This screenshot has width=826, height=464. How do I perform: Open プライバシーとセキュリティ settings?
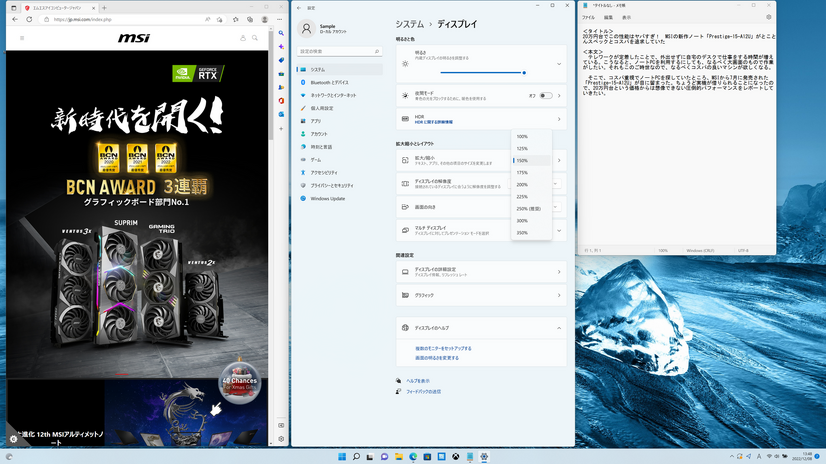coord(339,185)
